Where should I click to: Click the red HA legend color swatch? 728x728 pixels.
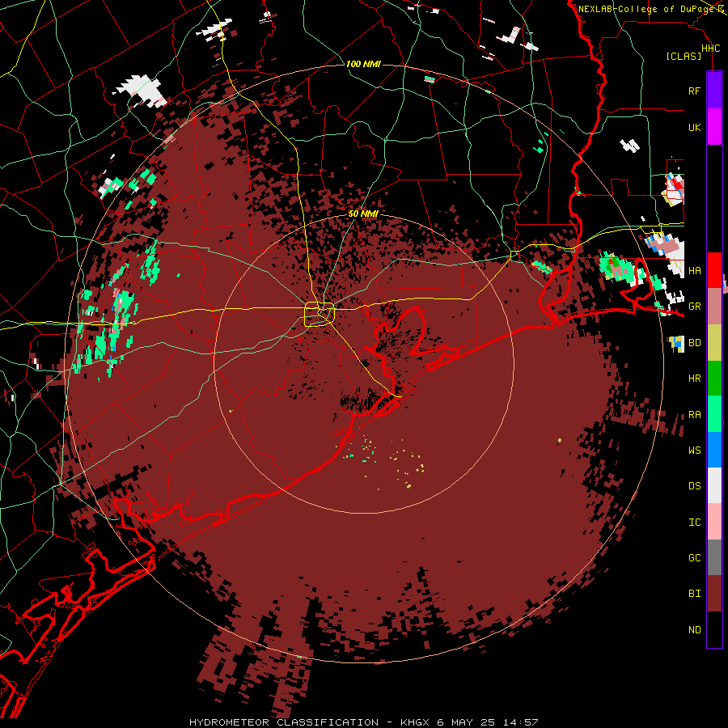click(714, 270)
